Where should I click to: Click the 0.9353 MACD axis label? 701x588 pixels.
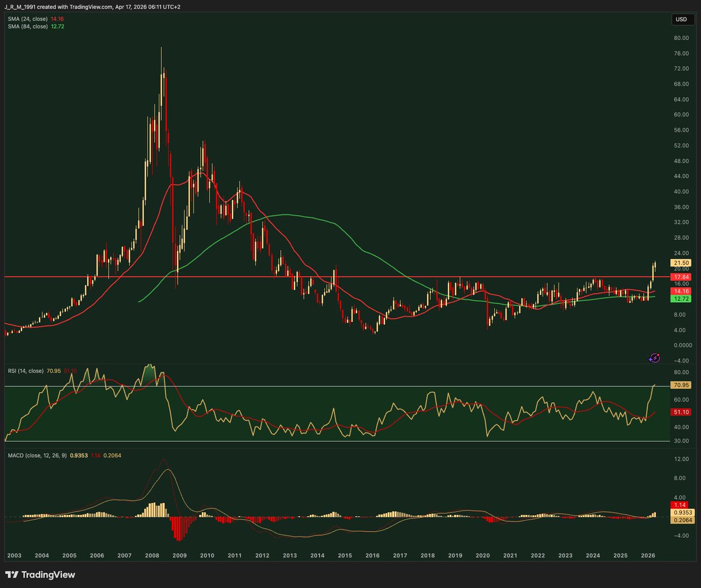coord(682,513)
